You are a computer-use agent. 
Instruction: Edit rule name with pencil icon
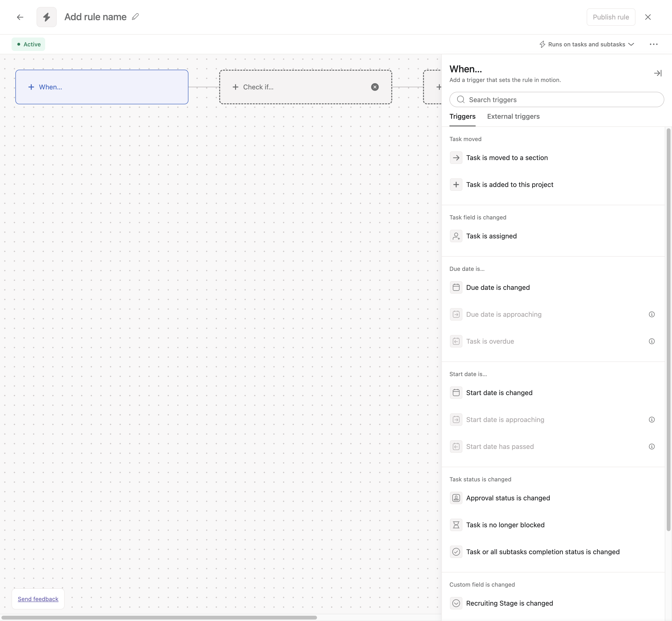coord(135,17)
